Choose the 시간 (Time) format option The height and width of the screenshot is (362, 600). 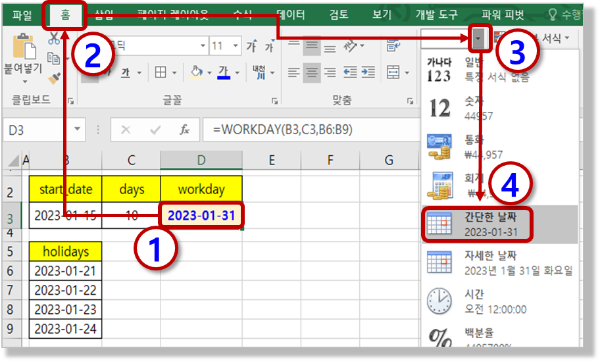499,302
